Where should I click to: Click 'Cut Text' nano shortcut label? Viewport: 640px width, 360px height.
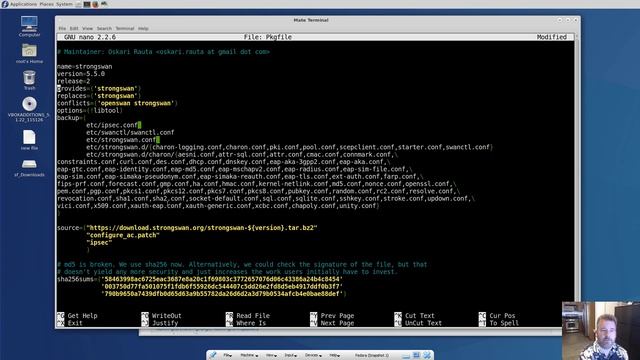click(x=420, y=316)
